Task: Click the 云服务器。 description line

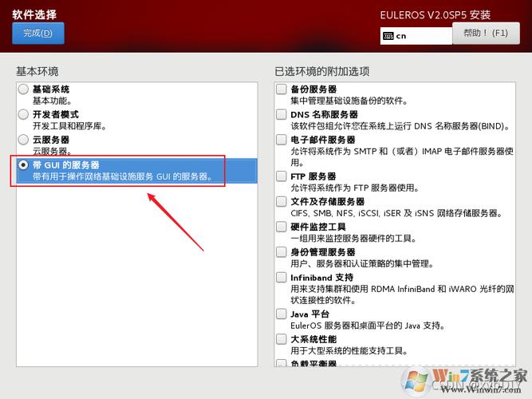Action: [52, 152]
